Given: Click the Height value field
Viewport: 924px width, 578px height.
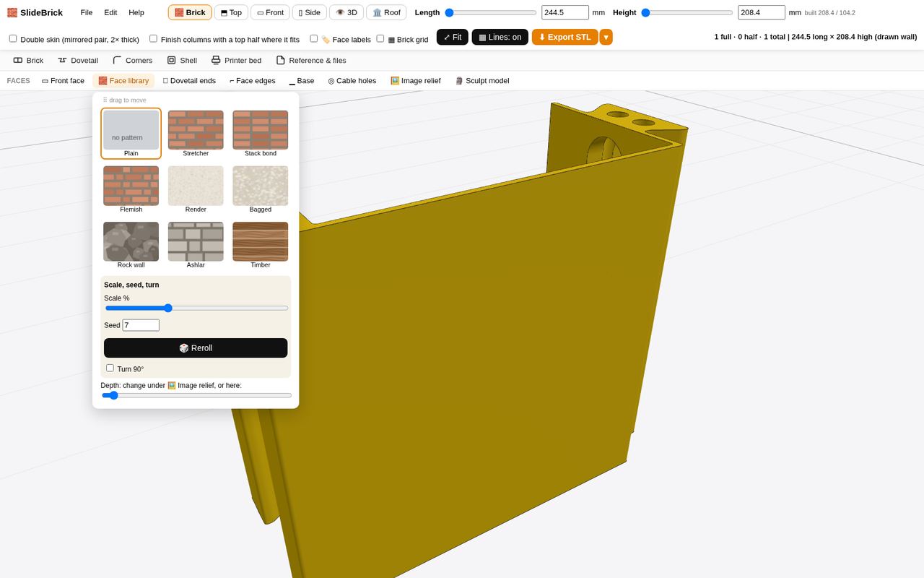Looking at the screenshot, I should point(762,12).
